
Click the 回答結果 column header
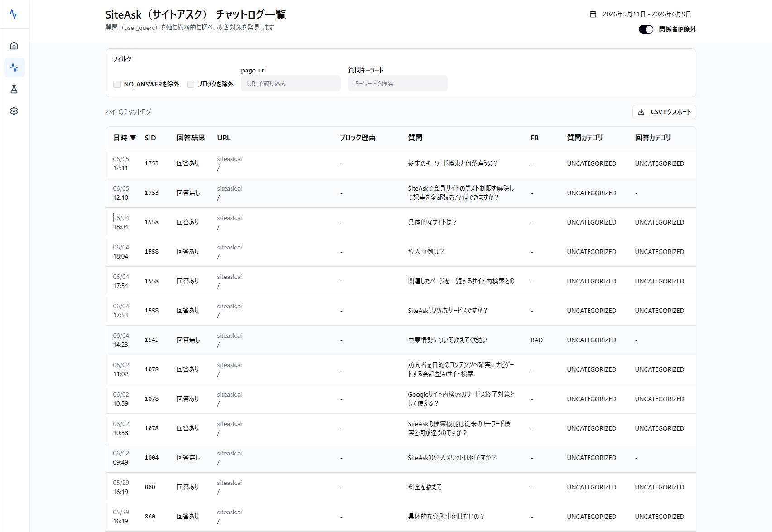pyautogui.click(x=191, y=138)
